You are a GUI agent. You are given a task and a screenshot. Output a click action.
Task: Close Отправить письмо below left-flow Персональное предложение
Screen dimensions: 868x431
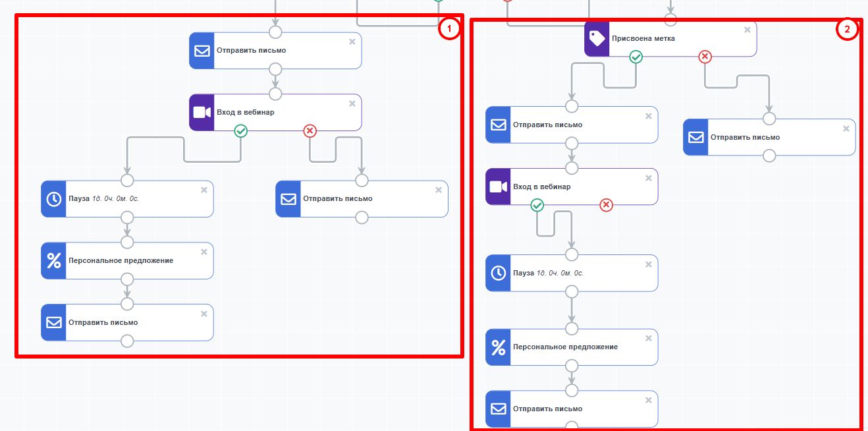point(204,314)
